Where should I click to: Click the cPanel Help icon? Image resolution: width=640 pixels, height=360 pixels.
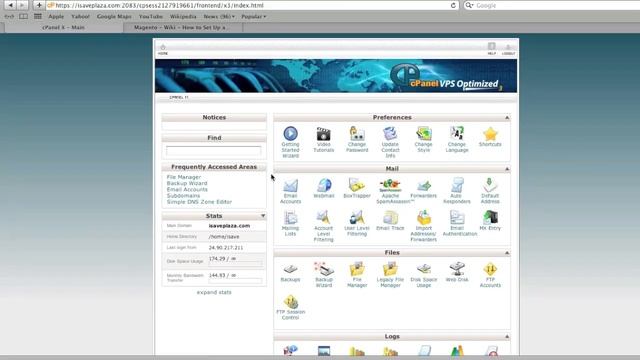click(492, 48)
